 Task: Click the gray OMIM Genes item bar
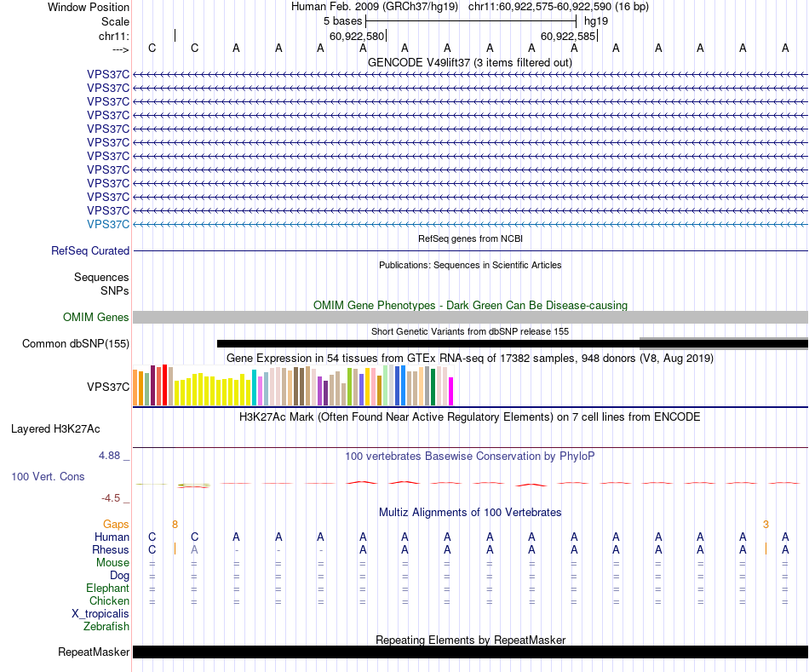pos(470,318)
